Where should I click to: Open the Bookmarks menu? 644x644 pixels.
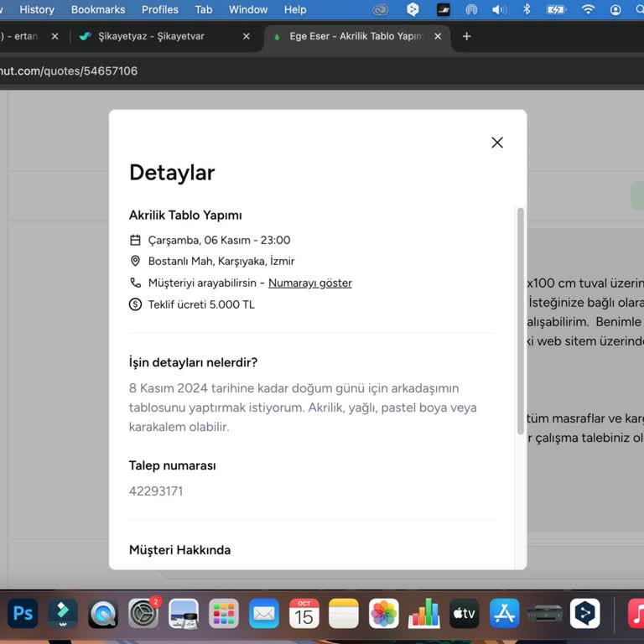98,9
